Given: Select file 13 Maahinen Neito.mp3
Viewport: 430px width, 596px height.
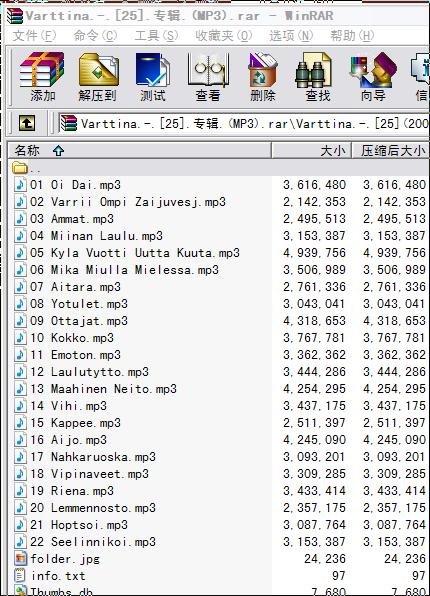Looking at the screenshot, I should [103, 388].
